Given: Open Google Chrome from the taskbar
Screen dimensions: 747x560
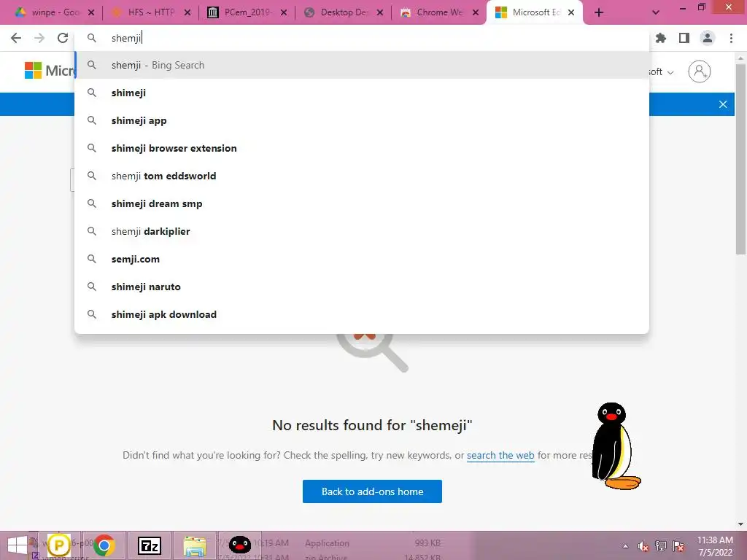Looking at the screenshot, I should 104,545.
